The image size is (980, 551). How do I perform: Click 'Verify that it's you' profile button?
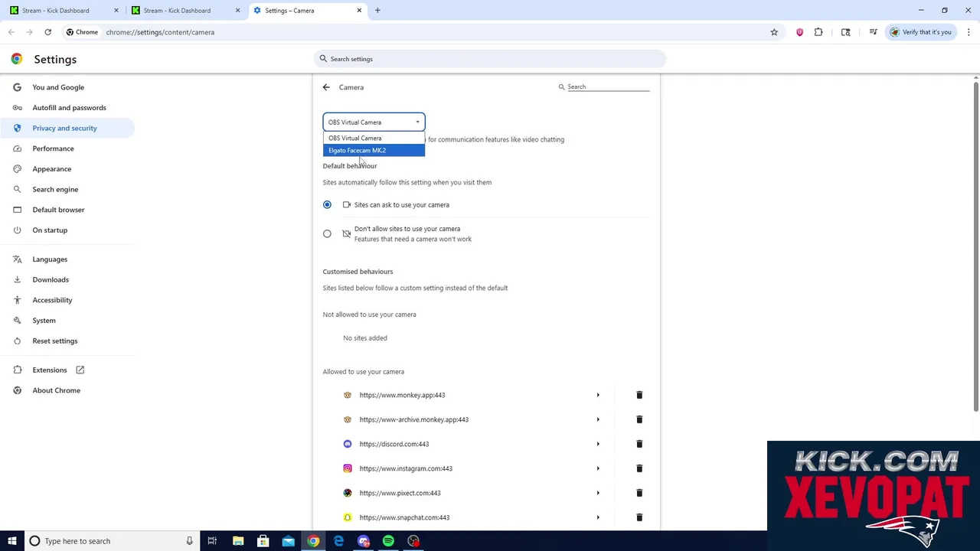coord(920,32)
